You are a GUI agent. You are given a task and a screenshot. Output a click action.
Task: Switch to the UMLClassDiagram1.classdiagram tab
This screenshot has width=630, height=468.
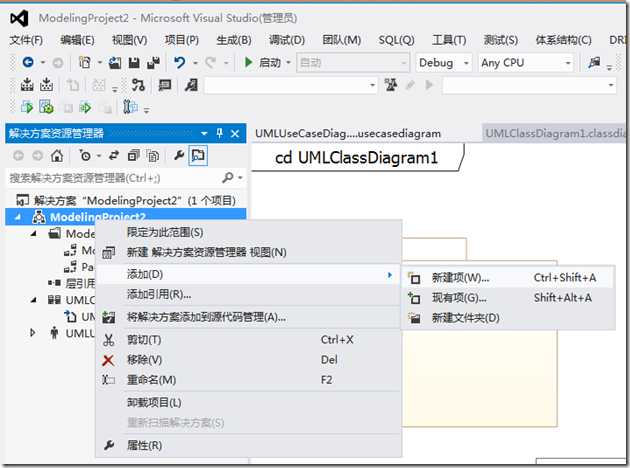point(554,133)
